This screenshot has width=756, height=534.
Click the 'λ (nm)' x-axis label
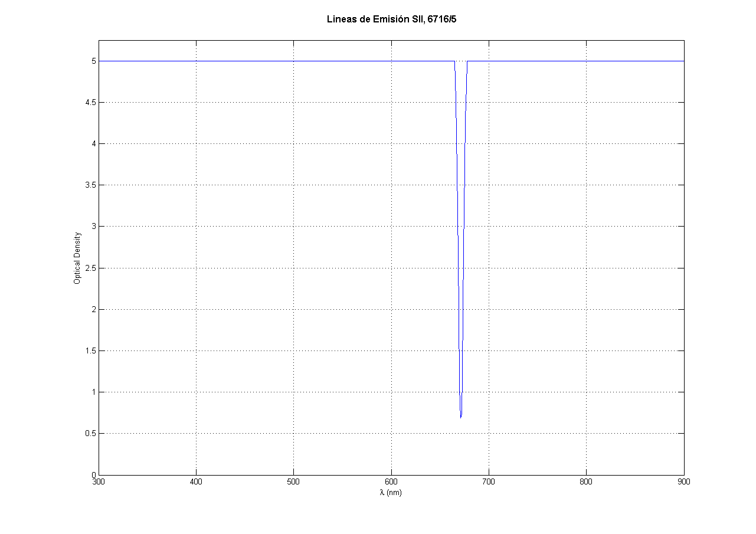point(391,493)
